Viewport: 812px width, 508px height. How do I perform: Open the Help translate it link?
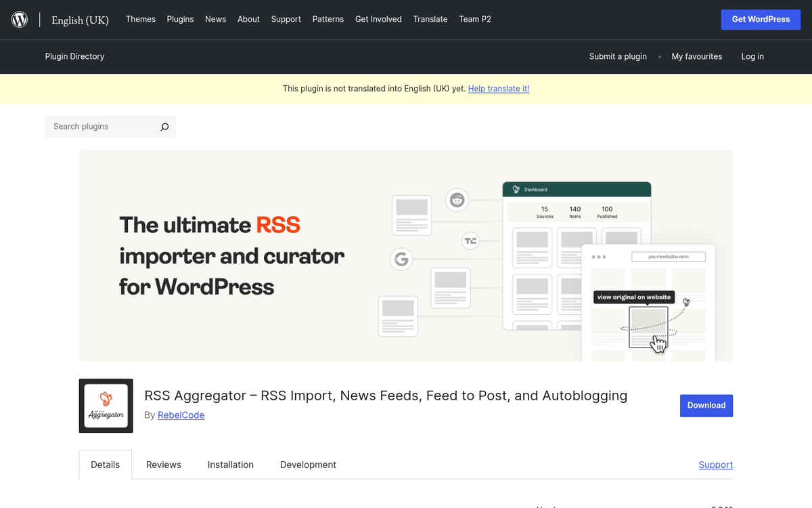(x=499, y=88)
